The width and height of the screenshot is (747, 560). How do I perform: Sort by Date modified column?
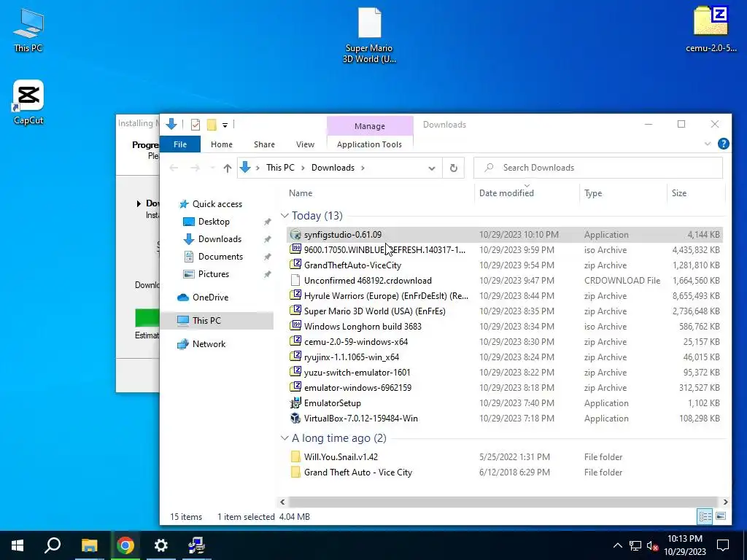point(506,192)
